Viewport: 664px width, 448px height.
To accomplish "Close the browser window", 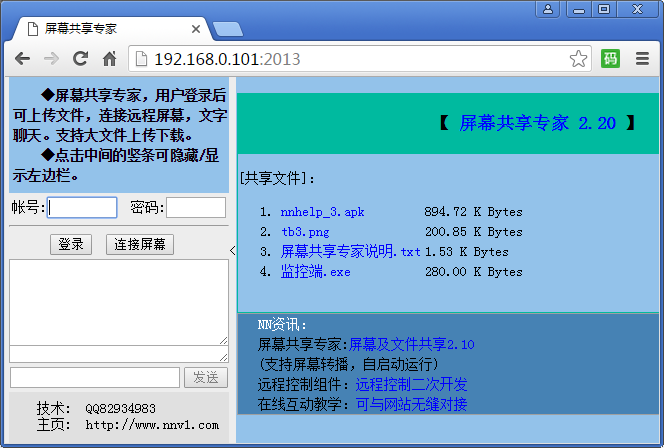I will coord(637,9).
